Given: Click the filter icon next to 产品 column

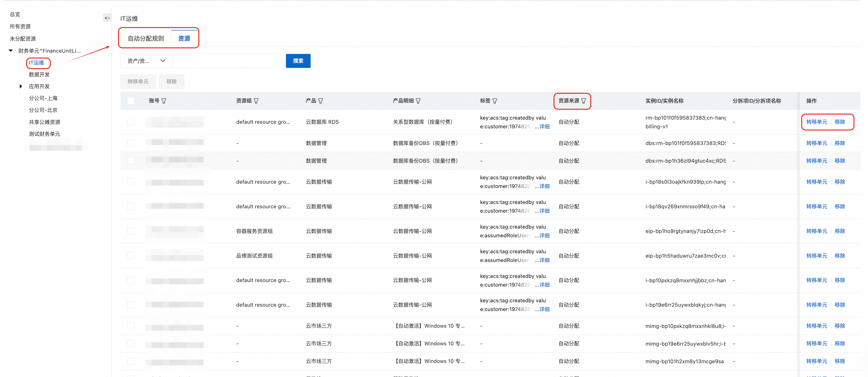Looking at the screenshot, I should pos(321,101).
